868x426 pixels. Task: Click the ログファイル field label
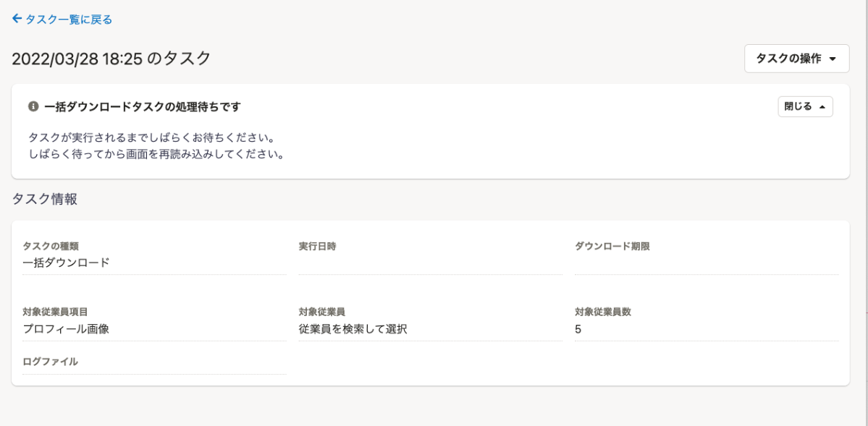coord(51,362)
